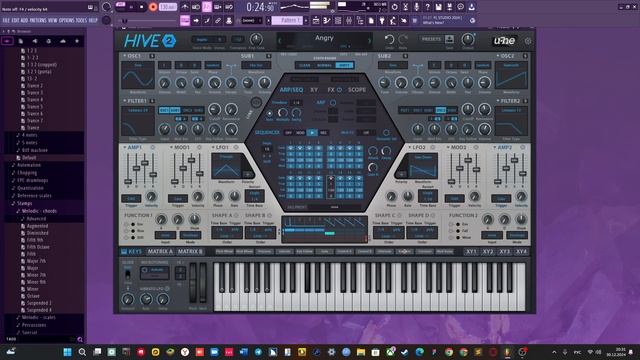
Task: Select Diminished chord stamp in browser
Action: click(x=37, y=233)
